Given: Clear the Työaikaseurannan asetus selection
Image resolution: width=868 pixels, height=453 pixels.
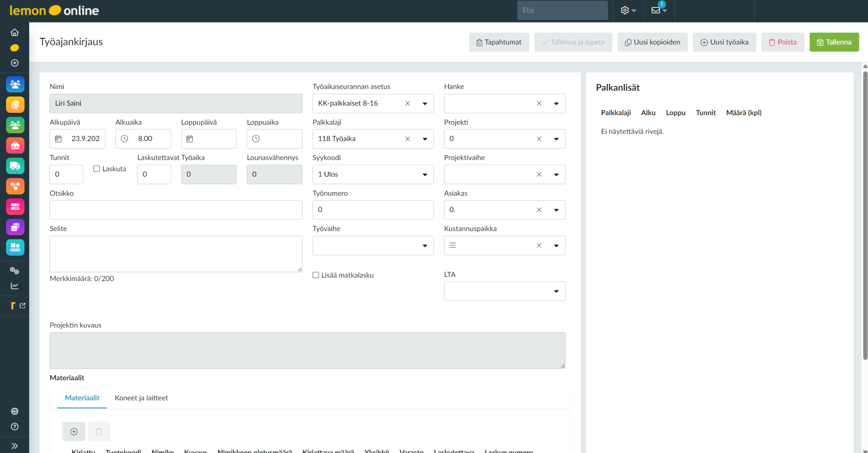Looking at the screenshot, I should click(408, 103).
